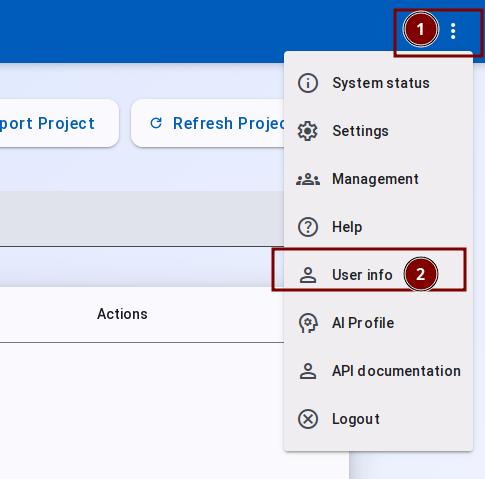This screenshot has height=479, width=485.
Task: Choose Logout from the menu
Action: 378,419
